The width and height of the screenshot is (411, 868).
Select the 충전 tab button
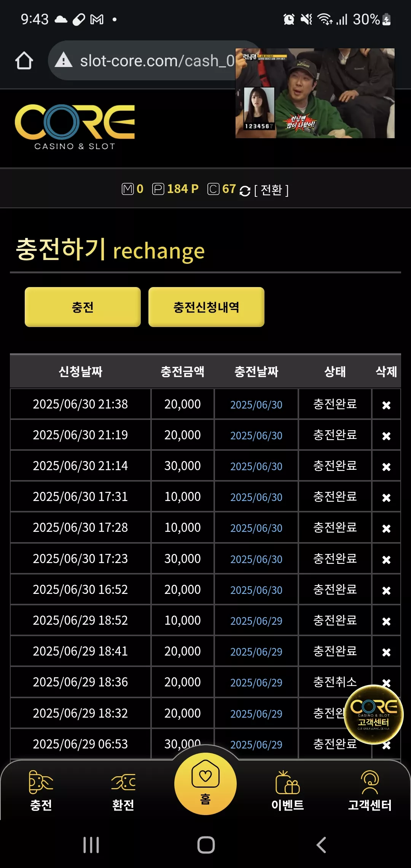point(83,307)
